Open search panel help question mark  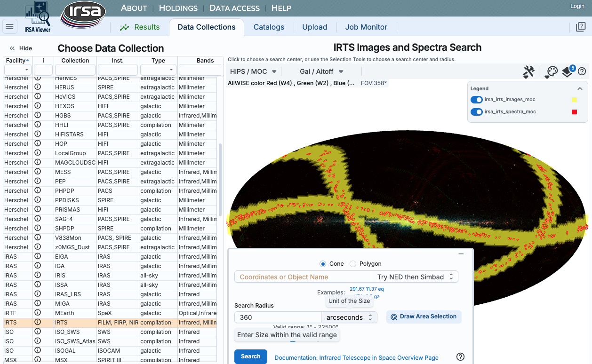coord(461,357)
